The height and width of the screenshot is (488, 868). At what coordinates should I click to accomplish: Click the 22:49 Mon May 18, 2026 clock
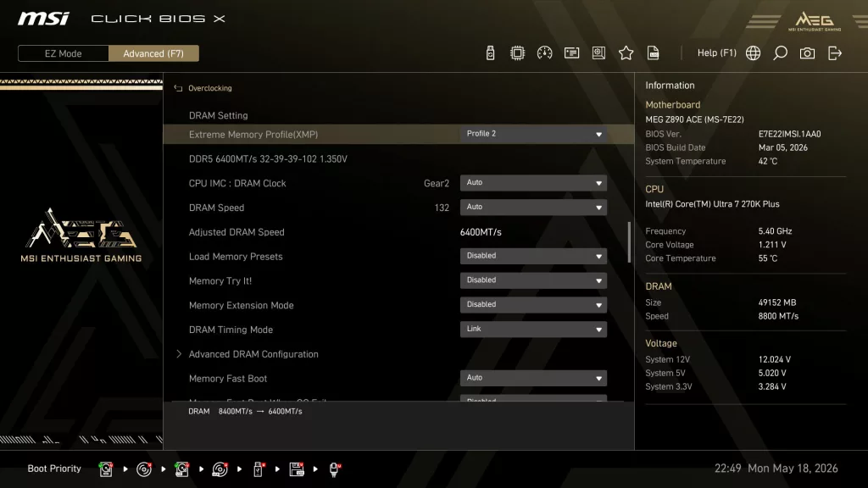tap(776, 469)
